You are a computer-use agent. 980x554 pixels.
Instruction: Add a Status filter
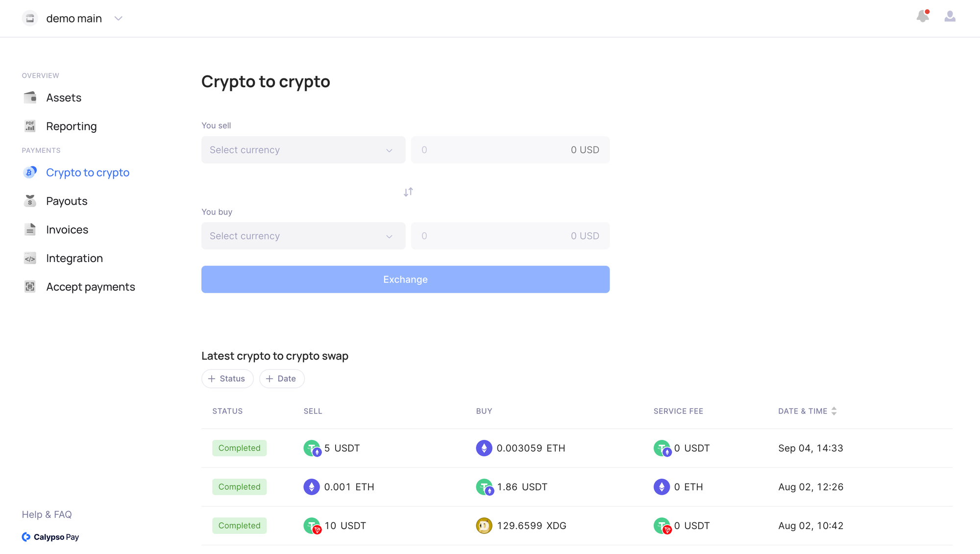(227, 379)
